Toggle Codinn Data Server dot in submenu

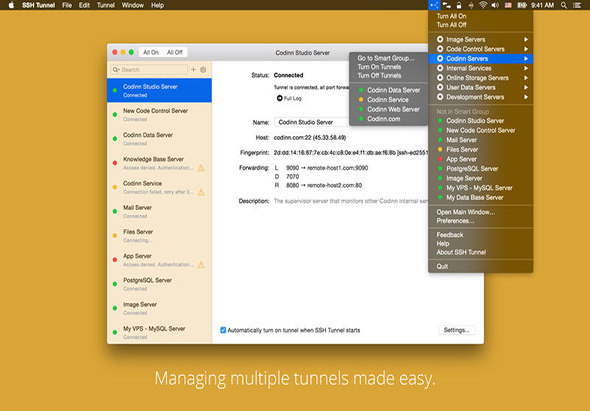(x=361, y=90)
